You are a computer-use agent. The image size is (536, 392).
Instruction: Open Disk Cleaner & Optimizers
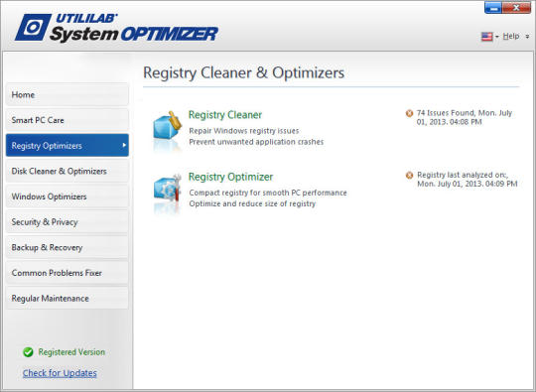67,171
